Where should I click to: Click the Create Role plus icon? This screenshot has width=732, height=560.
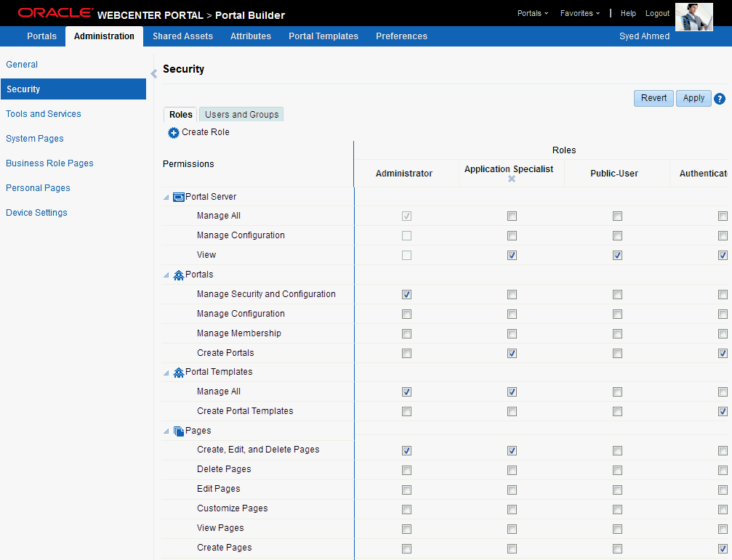click(174, 133)
